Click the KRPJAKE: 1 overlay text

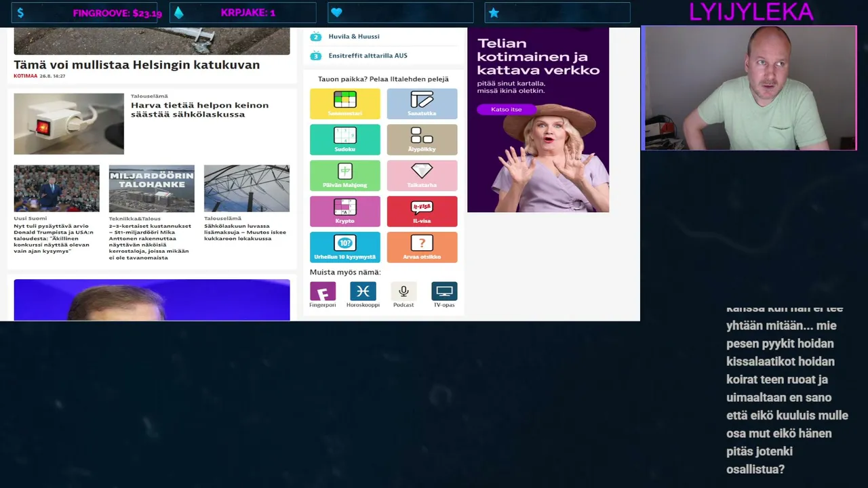coord(248,13)
